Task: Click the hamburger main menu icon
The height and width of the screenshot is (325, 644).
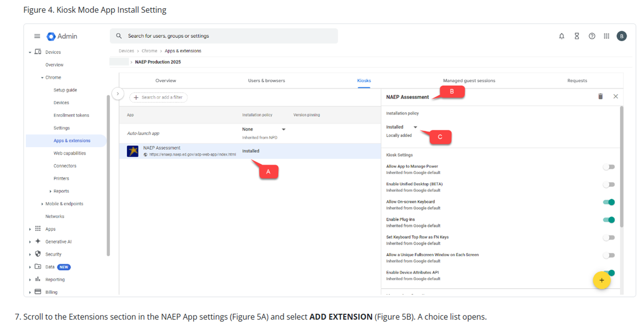Action: [37, 36]
